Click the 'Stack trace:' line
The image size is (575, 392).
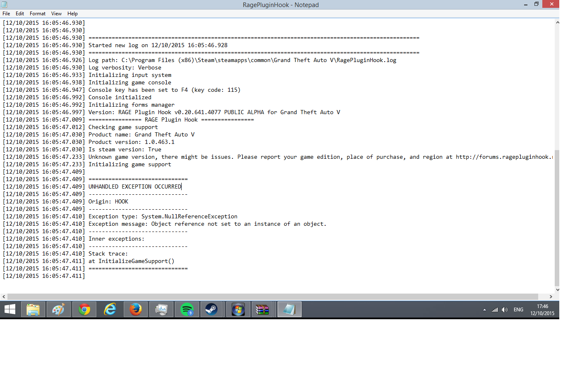pos(108,254)
